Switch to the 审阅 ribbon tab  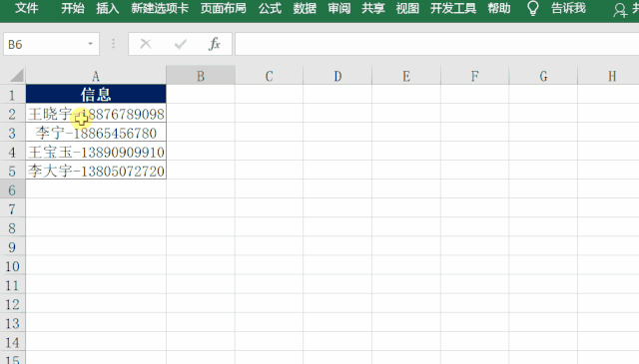point(339,8)
